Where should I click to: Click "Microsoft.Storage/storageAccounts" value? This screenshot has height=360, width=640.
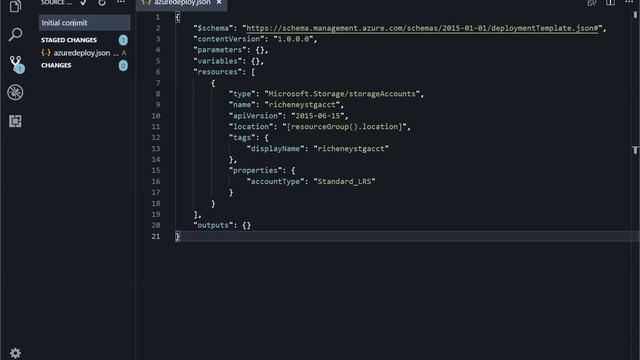[342, 94]
